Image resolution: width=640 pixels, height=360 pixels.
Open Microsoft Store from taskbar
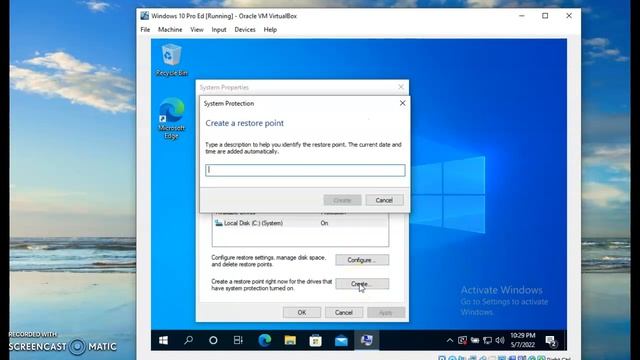point(316,340)
